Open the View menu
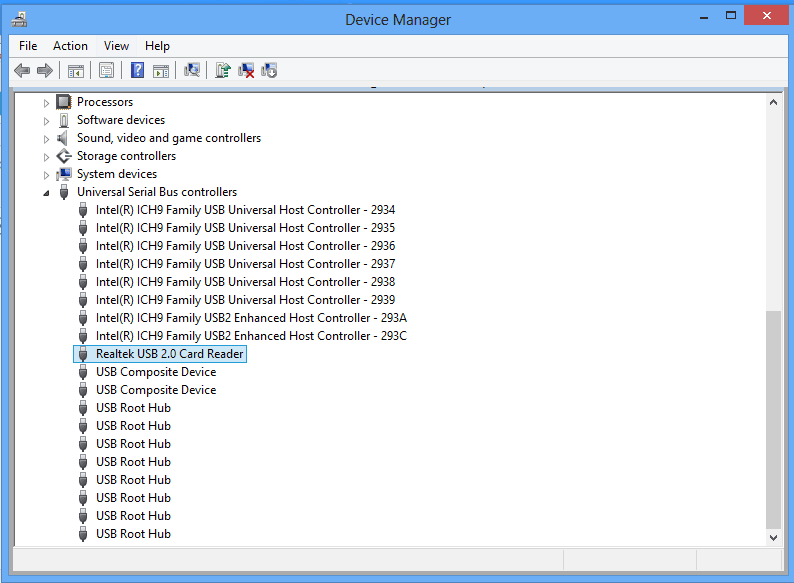794x583 pixels. (116, 46)
